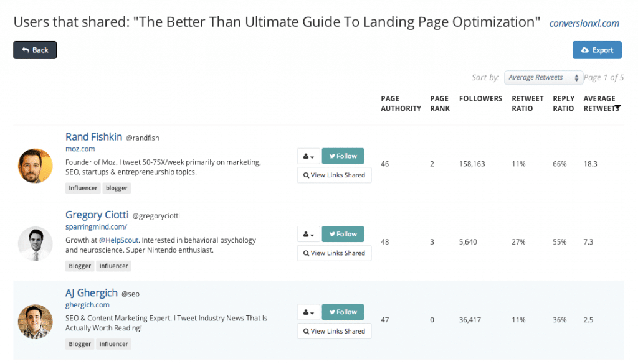View links shared by AJ Ghergich
Image resolution: width=638 pixels, height=364 pixels.
point(334,331)
